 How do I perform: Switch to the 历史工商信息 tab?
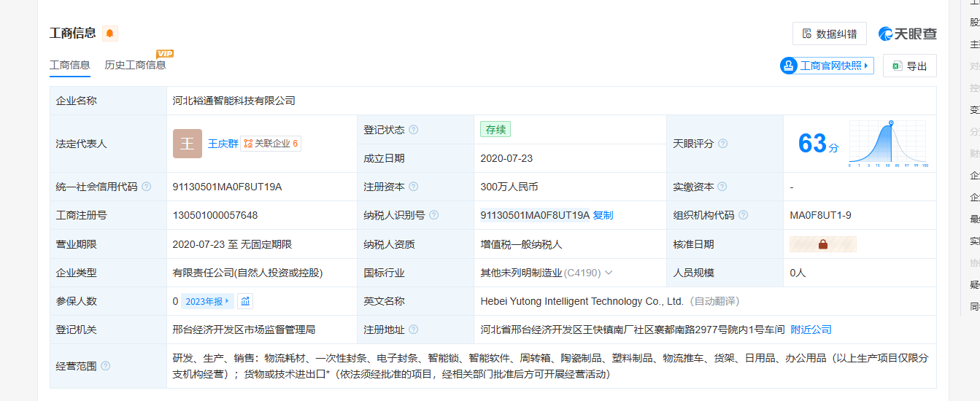click(x=135, y=65)
